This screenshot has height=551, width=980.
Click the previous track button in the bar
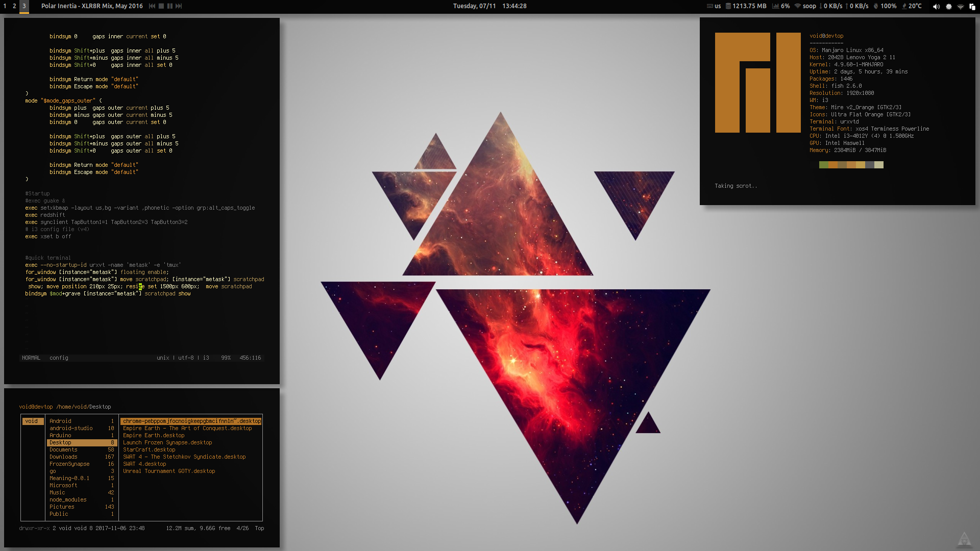click(152, 6)
